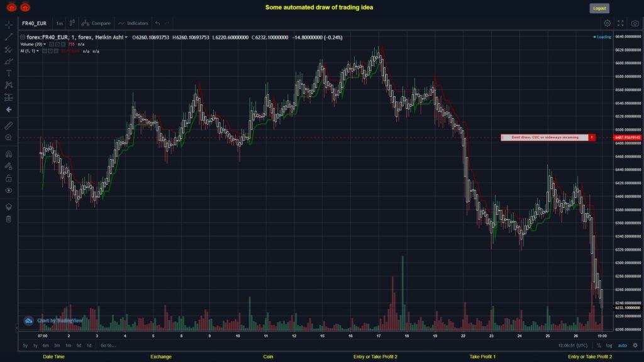
Task: Click the first red logo icon
Action: tap(11, 7)
